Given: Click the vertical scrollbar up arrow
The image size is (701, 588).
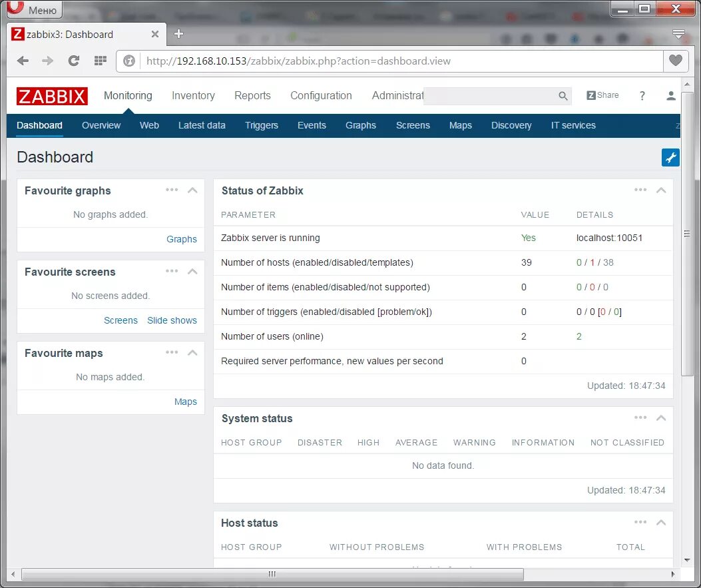Looking at the screenshot, I should [x=687, y=84].
